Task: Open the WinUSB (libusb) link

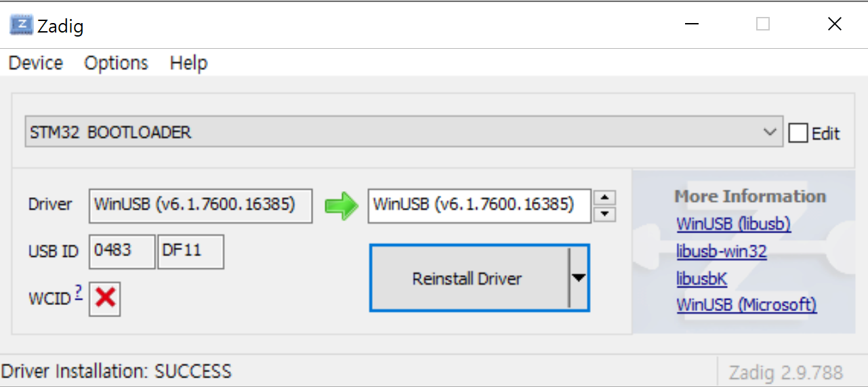Action: point(734,224)
